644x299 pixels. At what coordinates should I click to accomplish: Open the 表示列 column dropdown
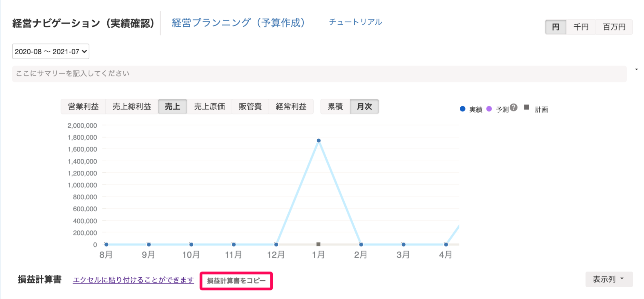(609, 279)
